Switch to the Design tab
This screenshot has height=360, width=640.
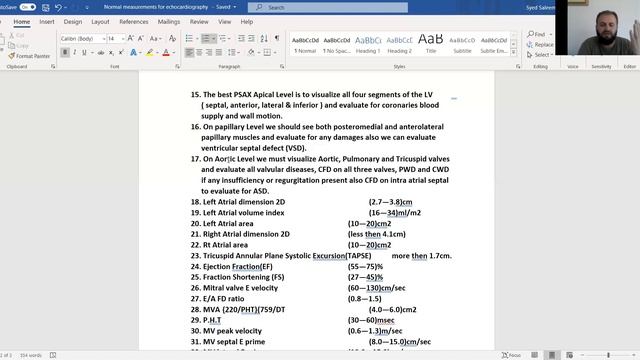point(73,22)
